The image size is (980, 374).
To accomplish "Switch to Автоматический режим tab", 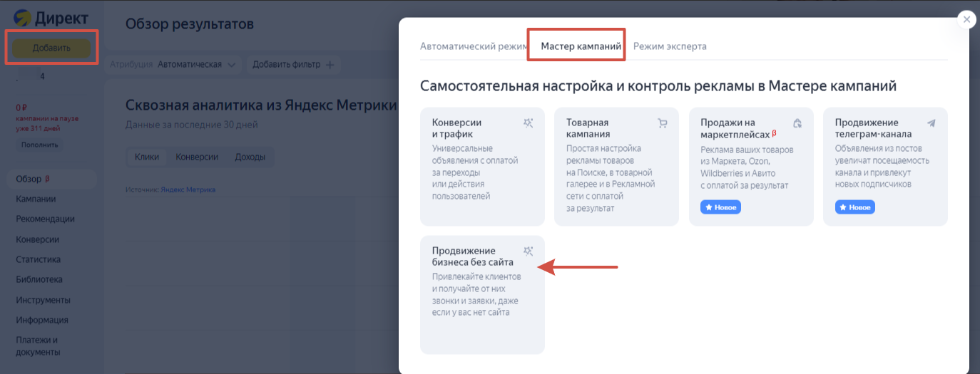I will pos(474,46).
